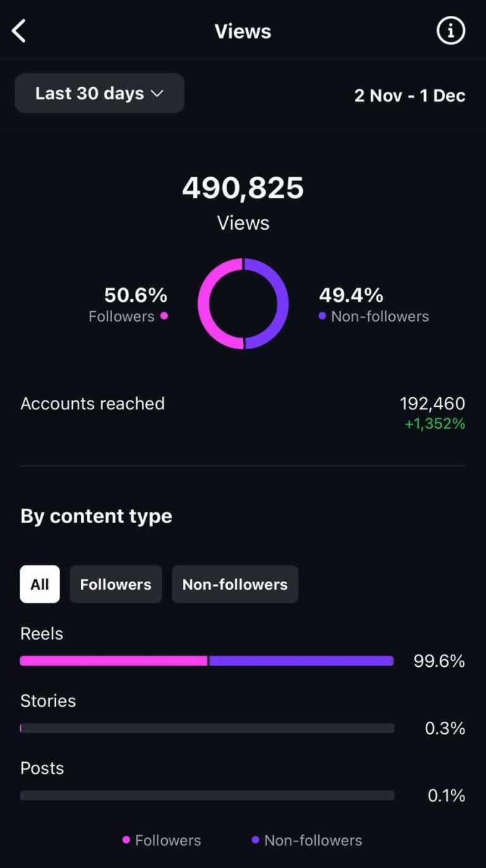Tap the purple portion of Reels bar

pos(301,660)
